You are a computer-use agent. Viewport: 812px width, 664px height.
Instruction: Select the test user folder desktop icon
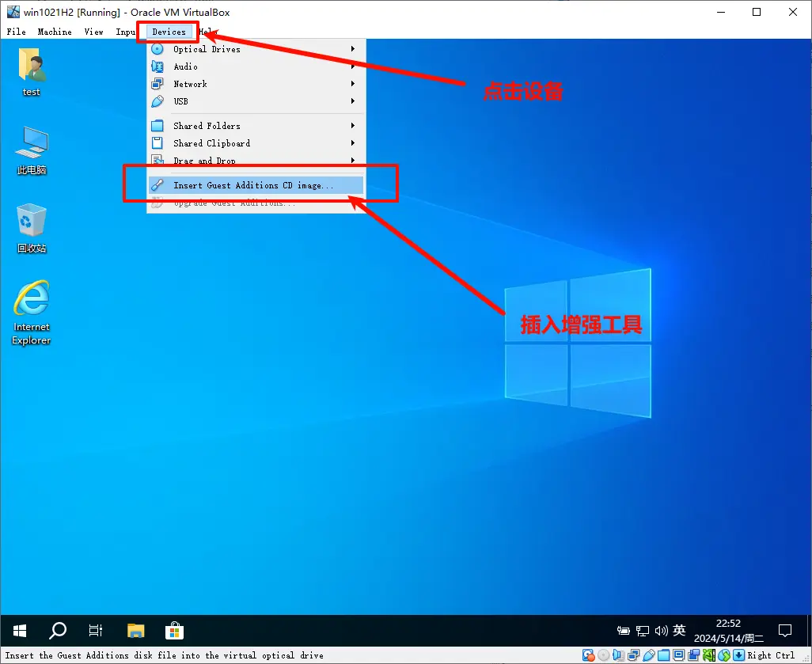32,72
